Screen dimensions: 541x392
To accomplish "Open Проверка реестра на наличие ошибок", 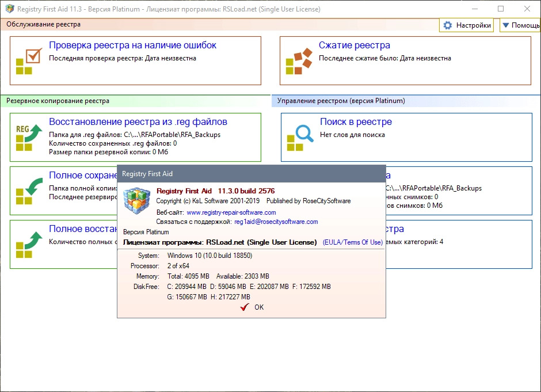I will click(132, 45).
